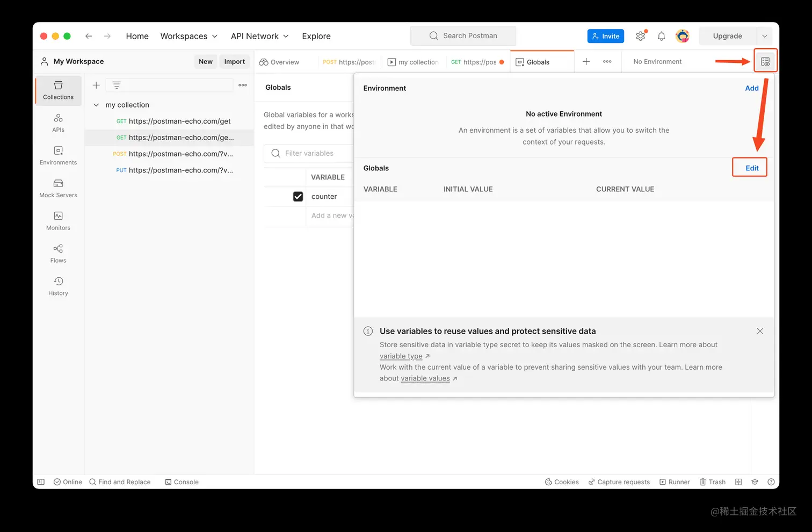Click the counter variable name
Screen dimensions: 812x532
pos(324,197)
